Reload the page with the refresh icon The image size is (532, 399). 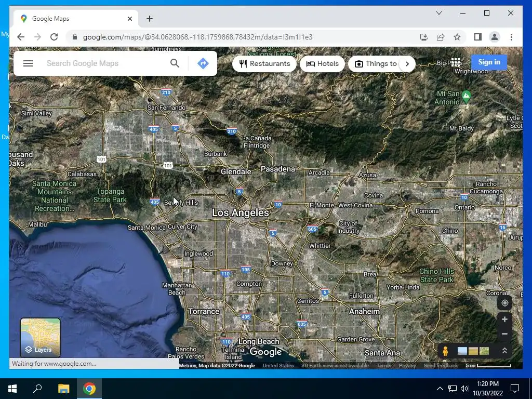tap(54, 37)
